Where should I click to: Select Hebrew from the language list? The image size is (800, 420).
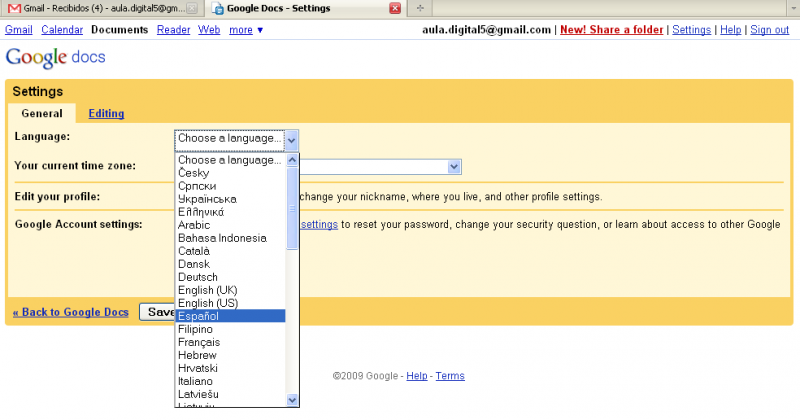[230, 355]
